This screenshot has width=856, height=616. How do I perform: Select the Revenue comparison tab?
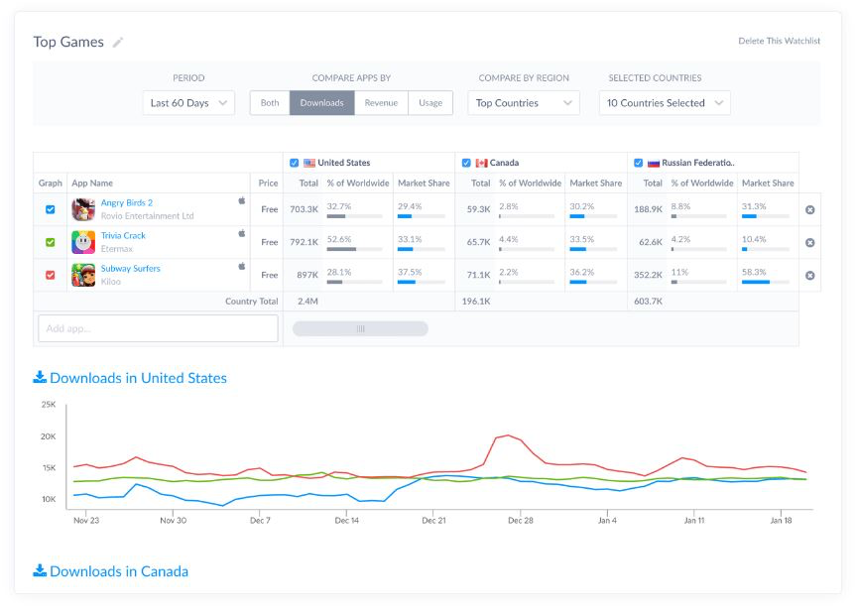(x=381, y=103)
